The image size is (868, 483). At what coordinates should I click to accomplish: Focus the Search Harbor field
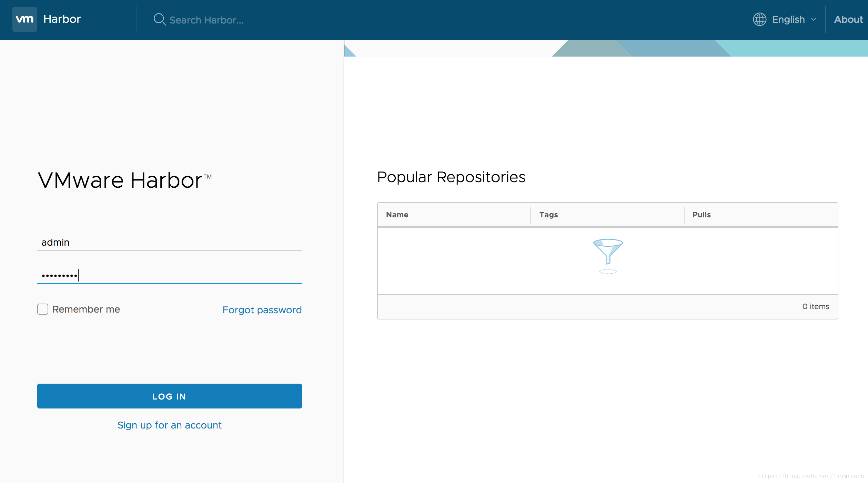click(206, 20)
